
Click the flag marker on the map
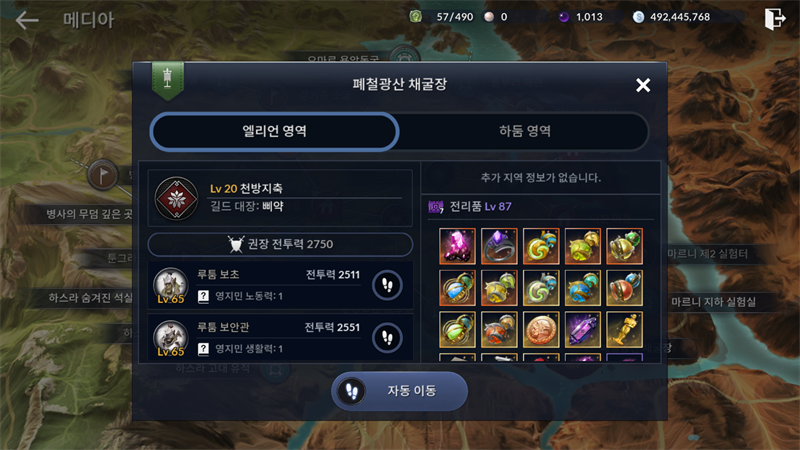[103, 175]
